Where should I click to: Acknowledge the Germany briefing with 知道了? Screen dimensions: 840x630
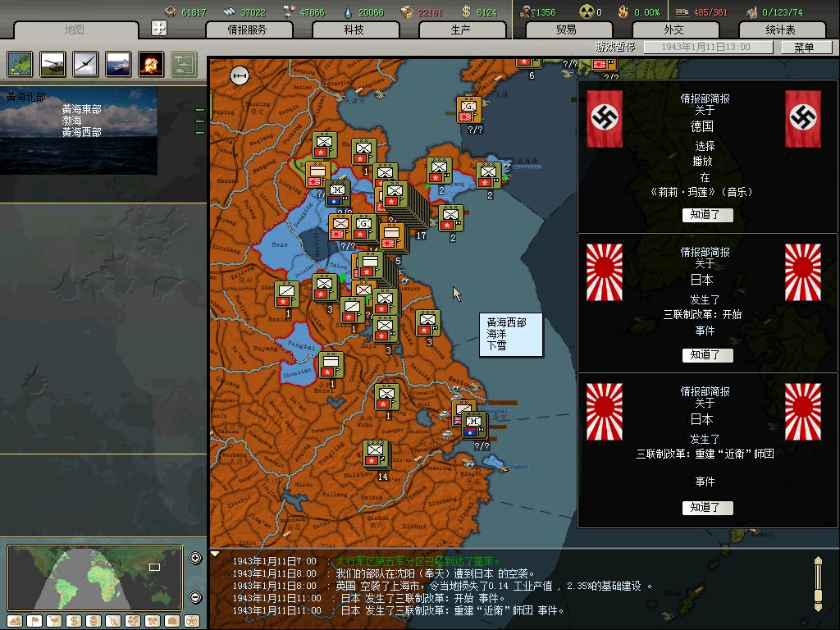coord(707,215)
